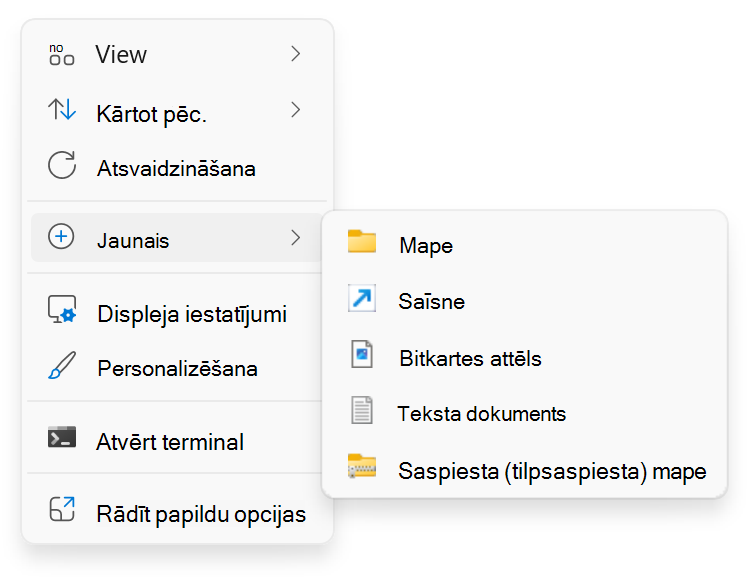Click the yellow Mape folder icon
756x577 pixels.
(362, 242)
